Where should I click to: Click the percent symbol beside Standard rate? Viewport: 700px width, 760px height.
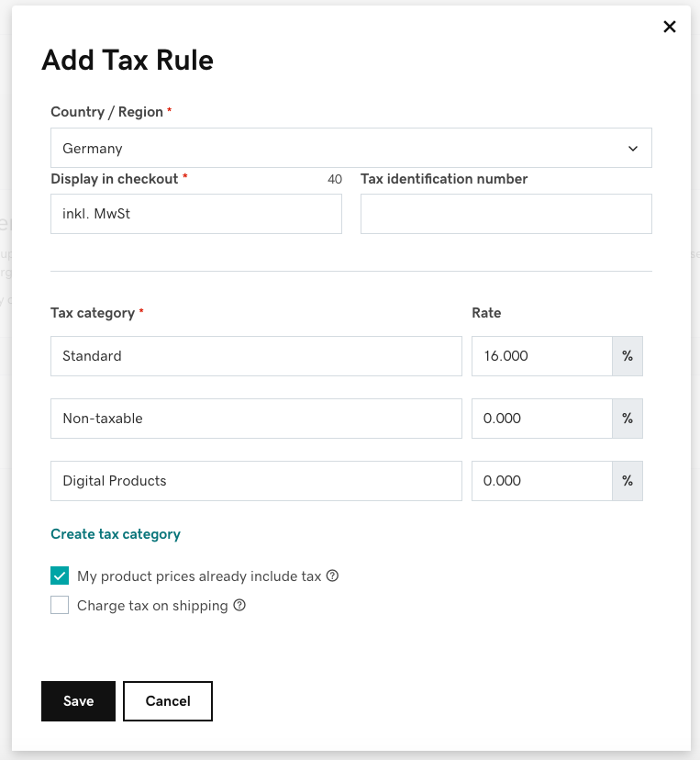click(628, 356)
